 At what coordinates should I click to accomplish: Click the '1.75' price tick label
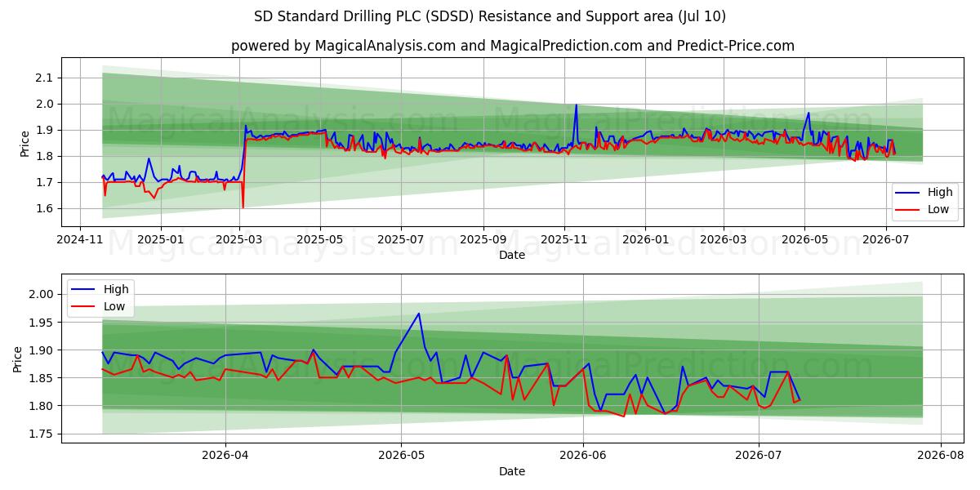[41, 434]
